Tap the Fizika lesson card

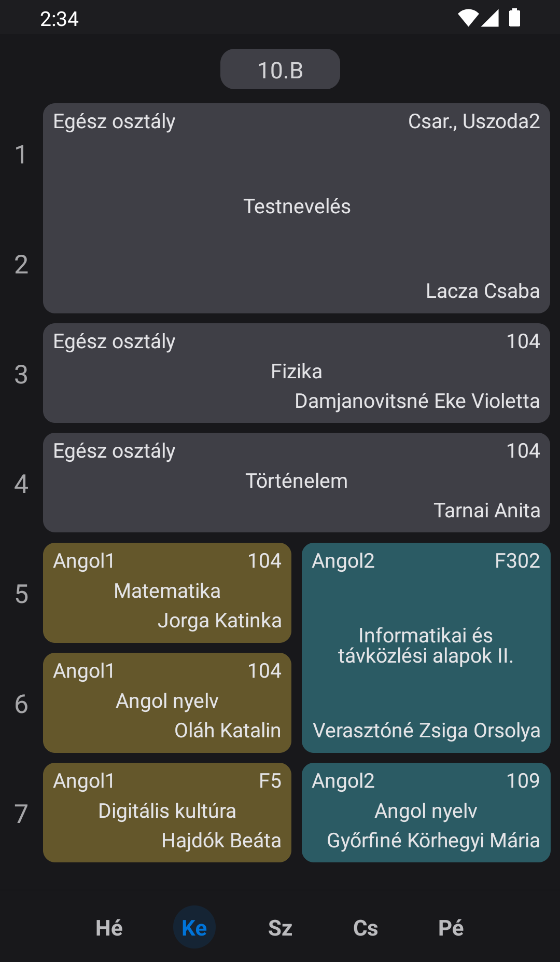click(x=297, y=372)
